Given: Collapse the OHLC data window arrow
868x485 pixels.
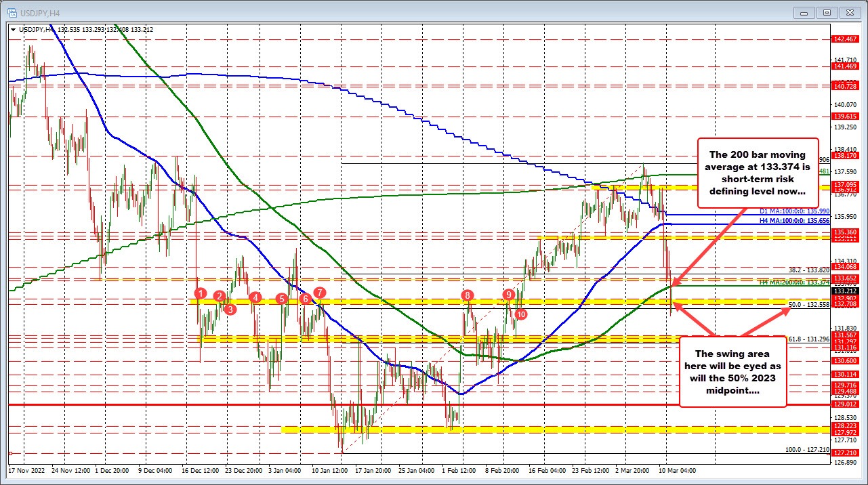Looking at the screenshot, I should point(14,30).
